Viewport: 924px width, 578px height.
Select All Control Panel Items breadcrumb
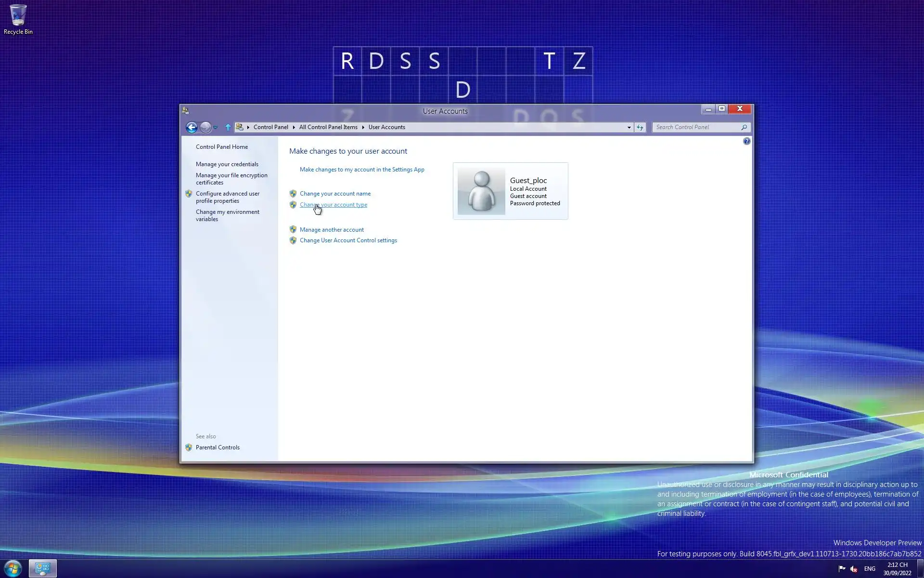click(328, 127)
